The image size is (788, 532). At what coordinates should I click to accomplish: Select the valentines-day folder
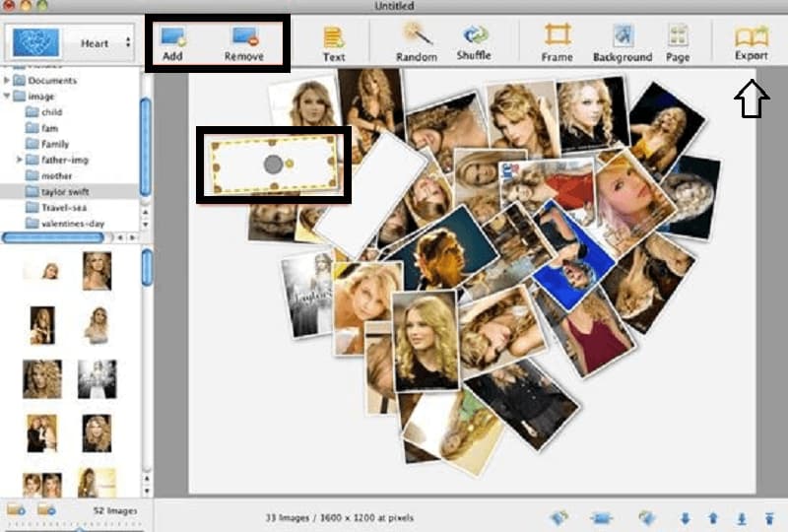tap(72, 224)
